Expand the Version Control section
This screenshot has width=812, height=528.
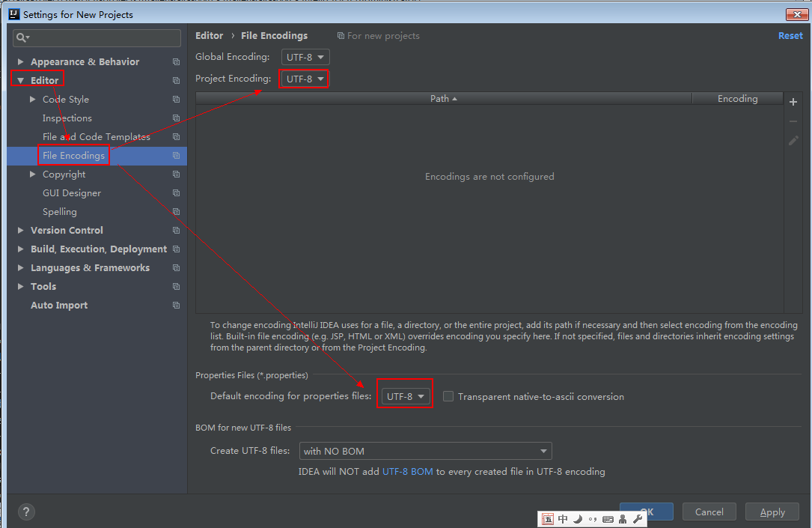pos(21,230)
